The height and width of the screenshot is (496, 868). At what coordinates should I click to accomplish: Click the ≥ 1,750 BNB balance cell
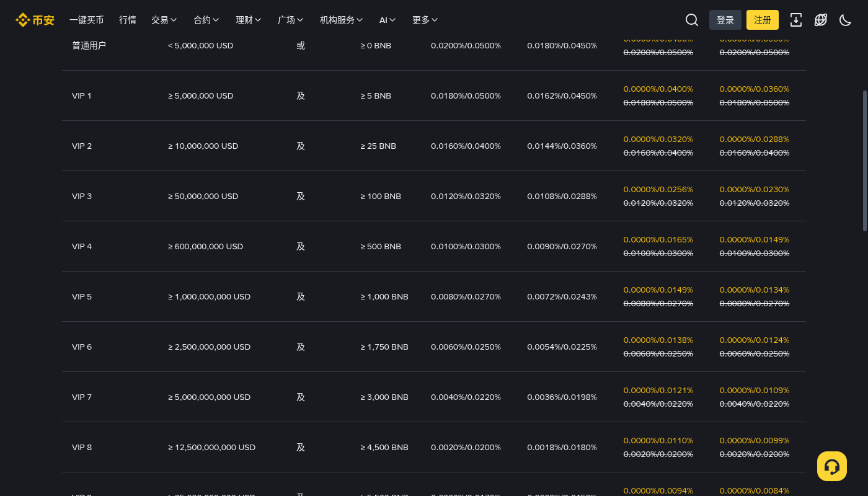384,347
